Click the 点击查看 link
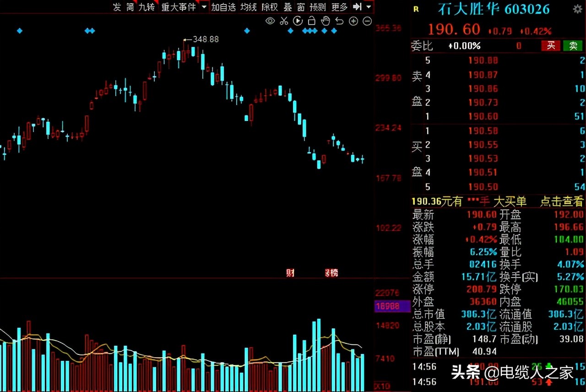The width and height of the screenshot is (586, 392). tap(562, 201)
